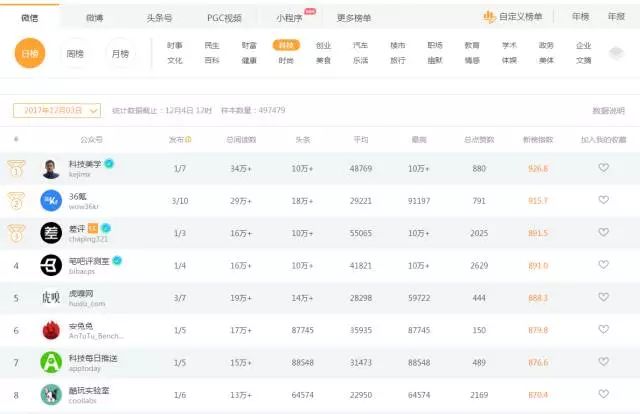Select the 财富 category

(249, 45)
